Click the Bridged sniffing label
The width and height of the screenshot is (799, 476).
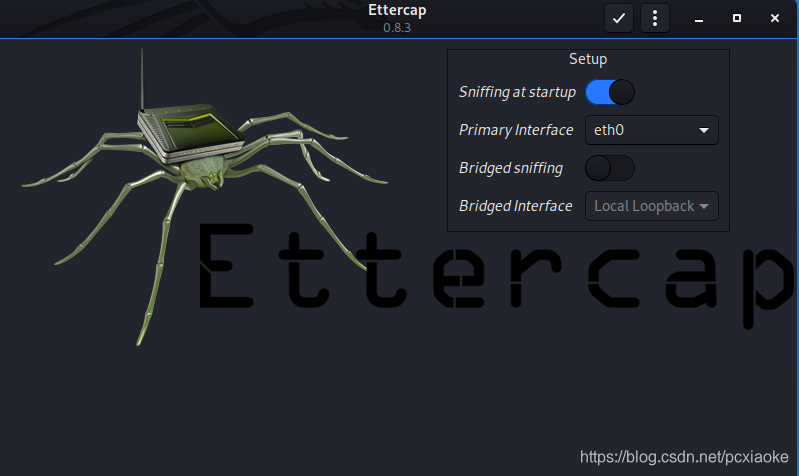(511, 168)
